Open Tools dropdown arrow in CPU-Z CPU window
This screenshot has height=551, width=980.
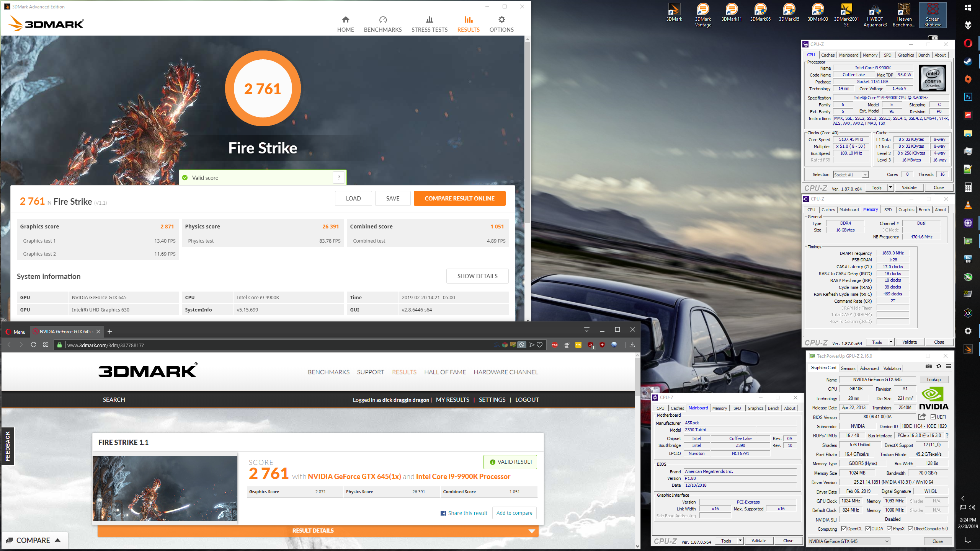point(890,187)
